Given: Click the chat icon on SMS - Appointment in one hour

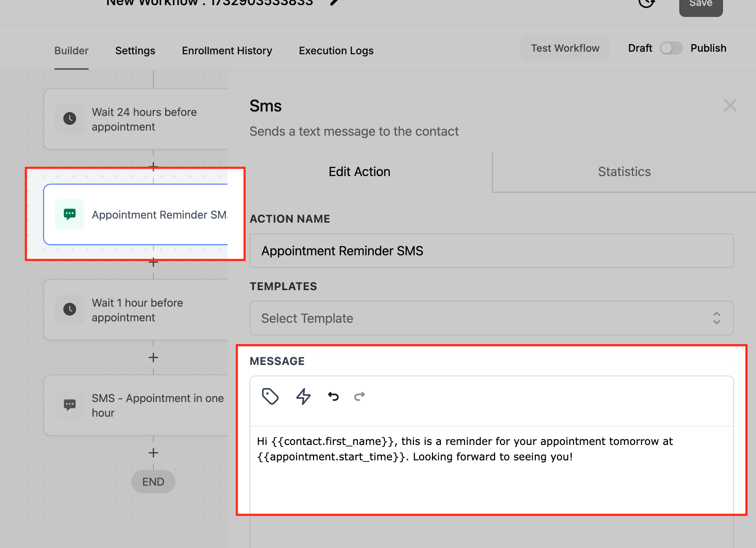Looking at the screenshot, I should (70, 405).
